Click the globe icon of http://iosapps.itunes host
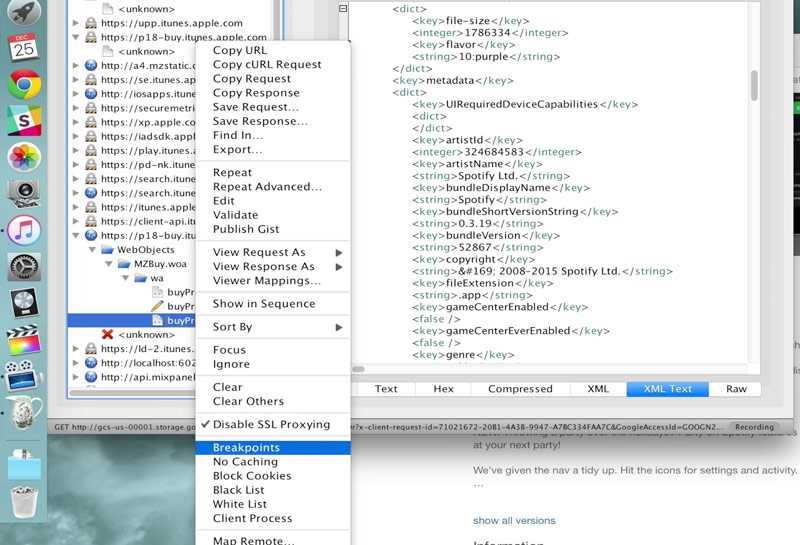 tap(91, 94)
